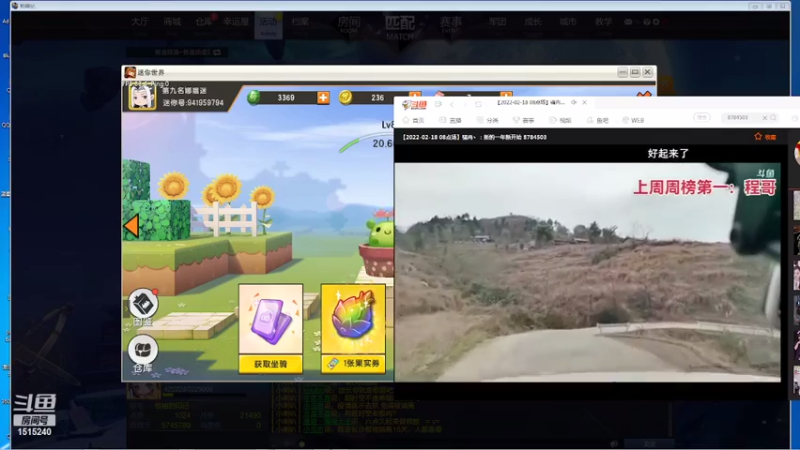Click the 房间 ROOM button in background game
The image size is (800, 450).
pyautogui.click(x=349, y=24)
